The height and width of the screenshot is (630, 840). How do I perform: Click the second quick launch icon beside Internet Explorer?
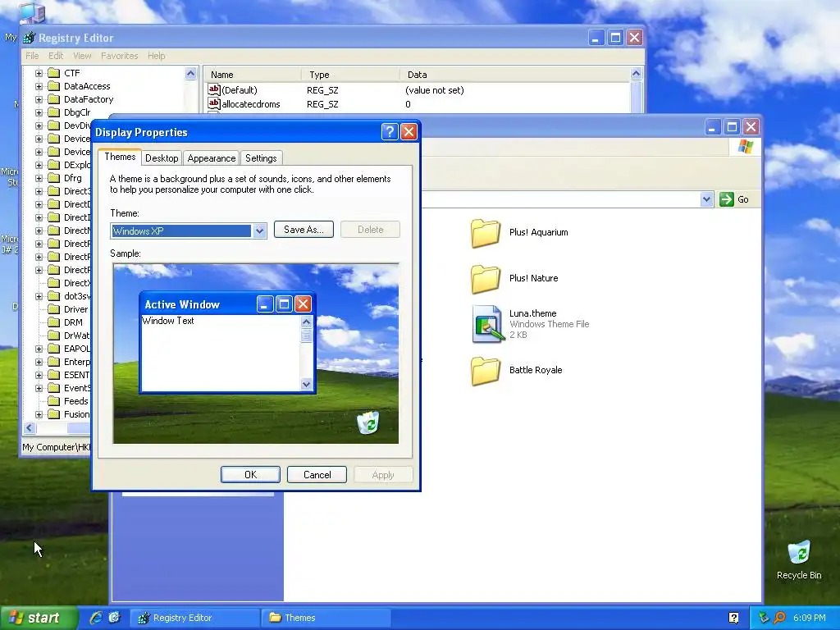pos(115,618)
